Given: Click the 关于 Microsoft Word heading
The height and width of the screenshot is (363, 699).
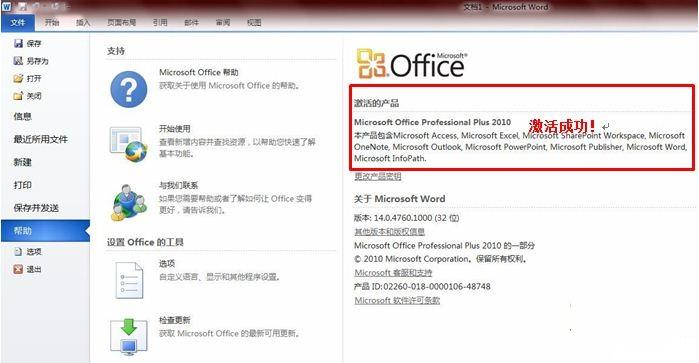Looking at the screenshot, I should [x=399, y=199].
